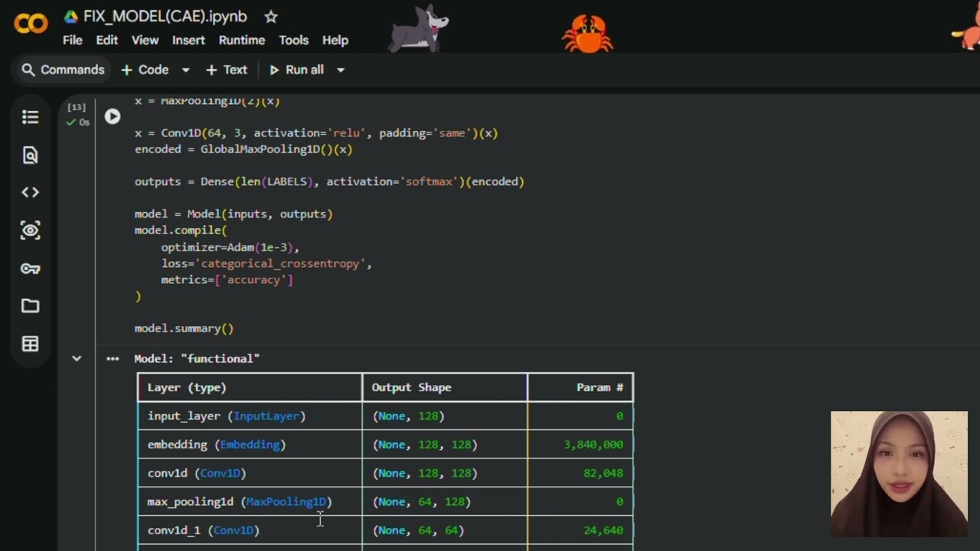Open the Runtime menu
Viewport: 980px width, 551px height.
[x=242, y=40]
